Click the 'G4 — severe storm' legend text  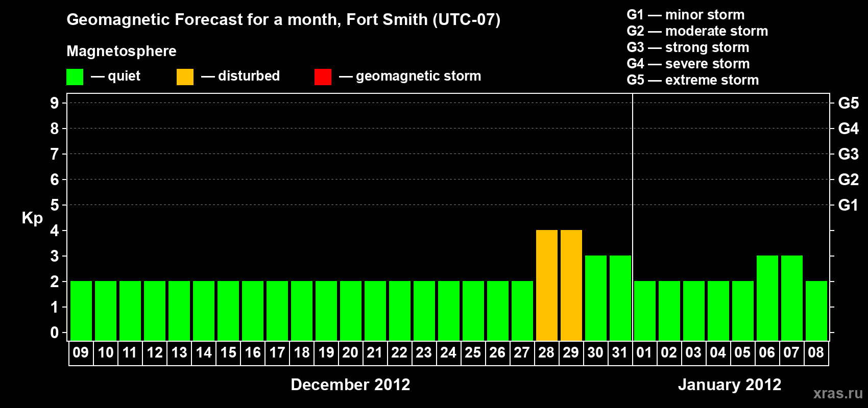pyautogui.click(x=688, y=64)
